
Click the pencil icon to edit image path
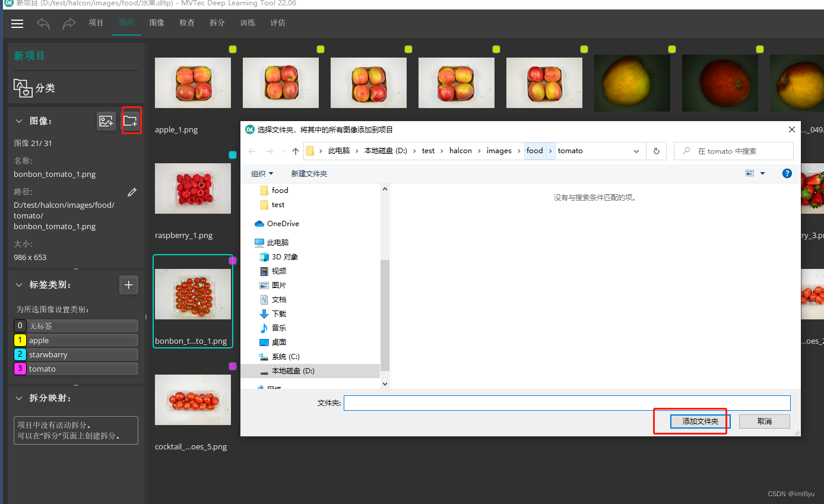[132, 192]
